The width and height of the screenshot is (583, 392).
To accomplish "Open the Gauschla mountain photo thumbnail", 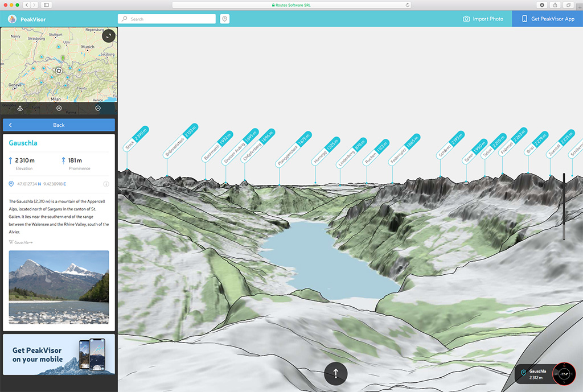I will [x=59, y=287].
